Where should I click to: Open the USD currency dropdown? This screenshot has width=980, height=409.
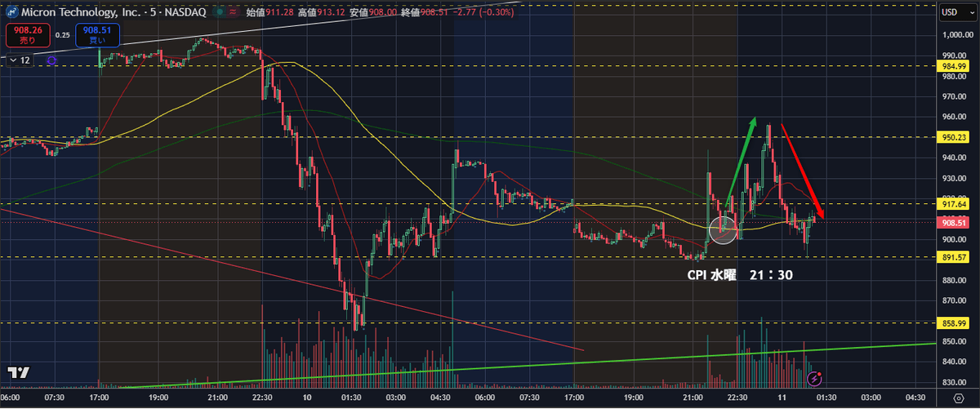953,11
